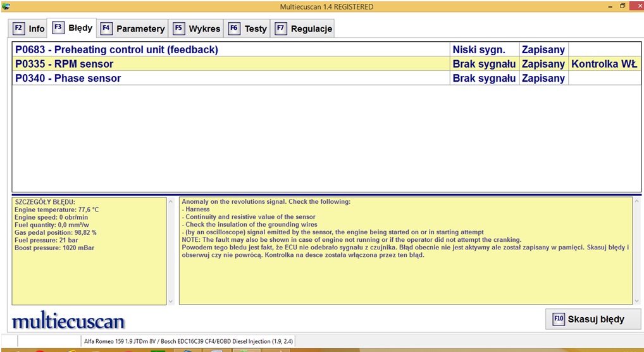Viewport: 644px width, 352px height.
Task: Click the Engine speed: 0 obr/min line
Action: 51,217
